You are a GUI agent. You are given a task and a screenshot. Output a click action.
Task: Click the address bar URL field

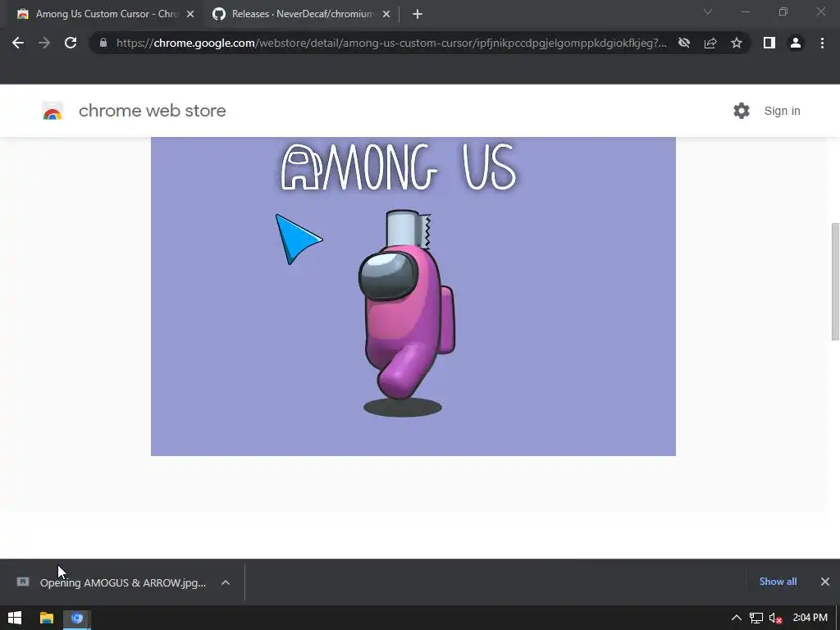[391, 43]
